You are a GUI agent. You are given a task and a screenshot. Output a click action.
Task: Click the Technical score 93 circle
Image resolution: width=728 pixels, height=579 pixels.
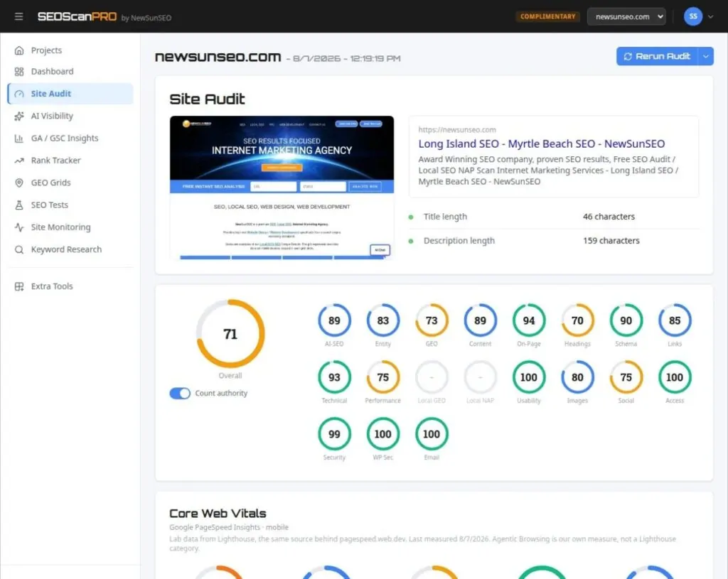tap(334, 377)
